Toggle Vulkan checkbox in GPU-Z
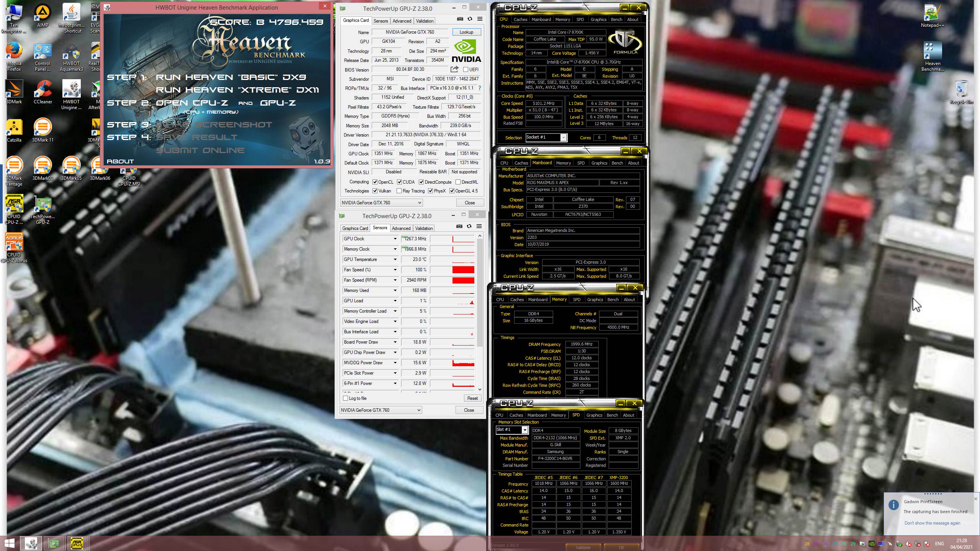The height and width of the screenshot is (551, 980). click(375, 191)
